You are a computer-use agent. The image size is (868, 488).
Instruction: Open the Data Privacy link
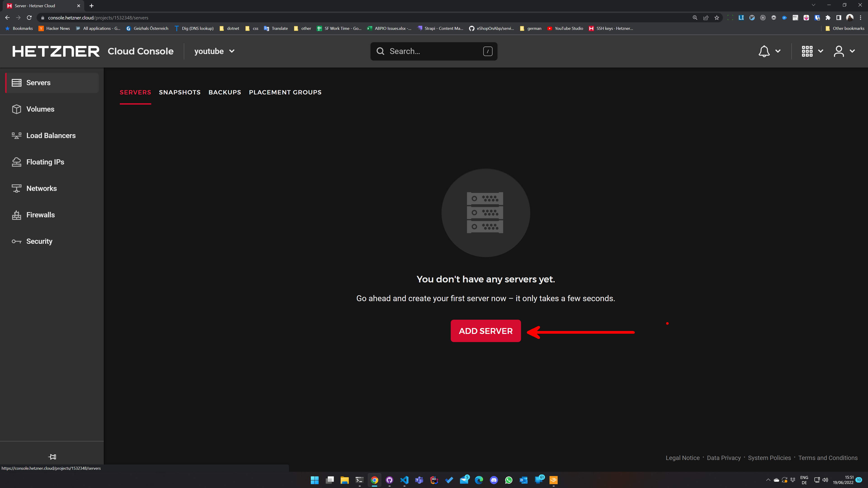tap(724, 458)
